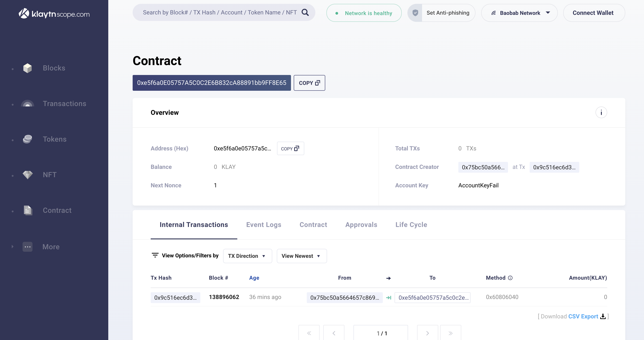Viewport: 644px width, 340px height.
Task: Open the Baobab Network dropdown
Action: (x=519, y=13)
